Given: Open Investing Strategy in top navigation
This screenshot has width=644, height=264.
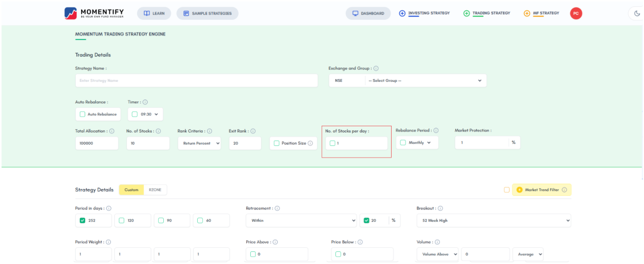Looking at the screenshot, I should (424, 13).
